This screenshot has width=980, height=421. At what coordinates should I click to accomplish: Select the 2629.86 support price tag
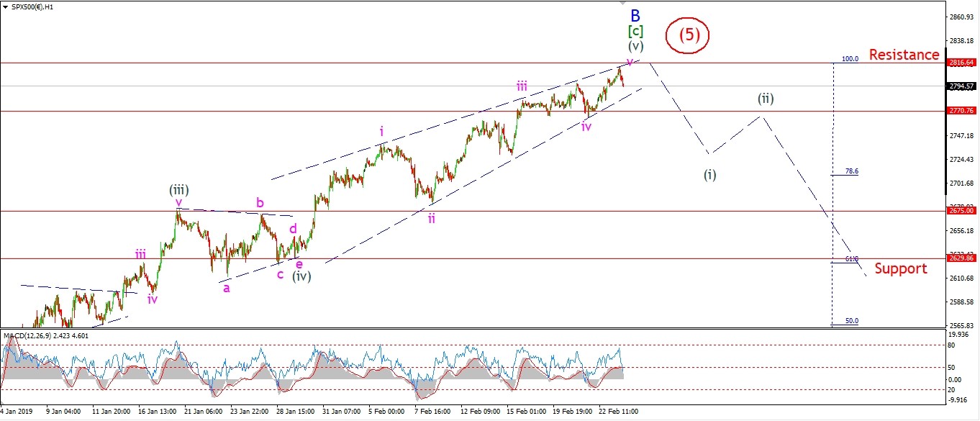(961, 258)
